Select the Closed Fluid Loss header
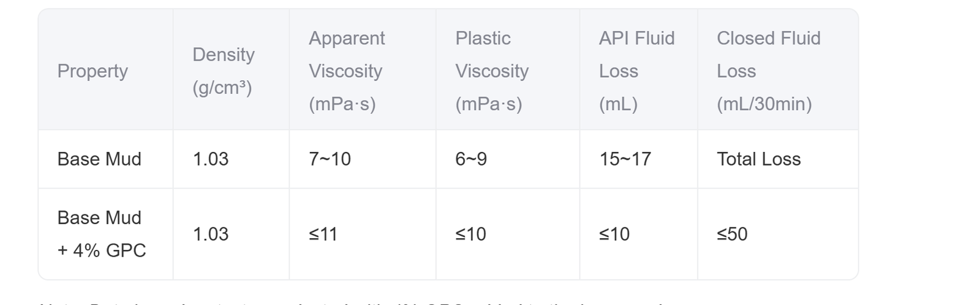Screen dimensions: 980x305 pyautogui.click(x=769, y=71)
